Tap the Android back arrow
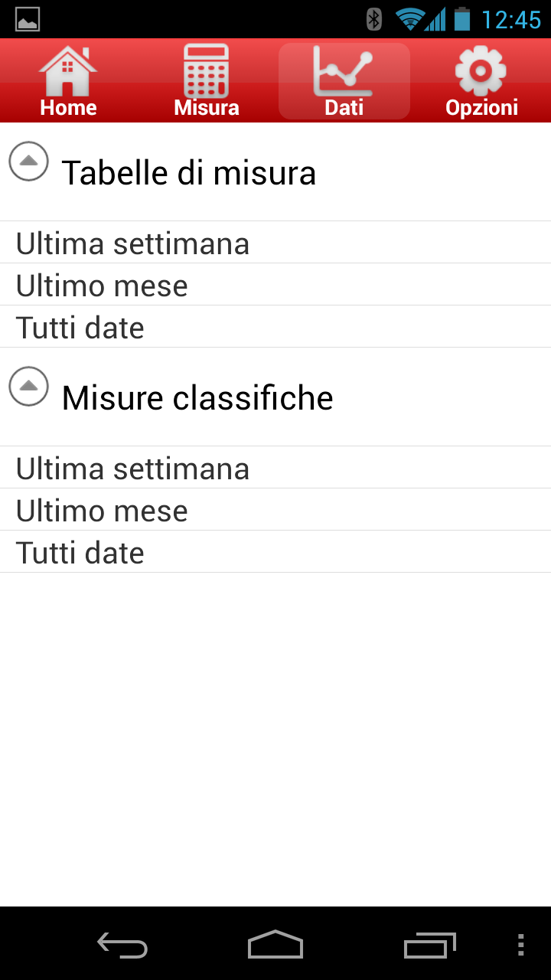This screenshot has width=551, height=980. point(122,946)
